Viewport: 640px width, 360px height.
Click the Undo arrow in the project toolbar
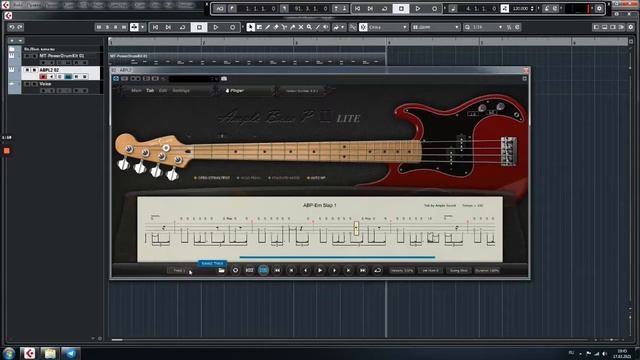pyautogui.click(x=11, y=27)
